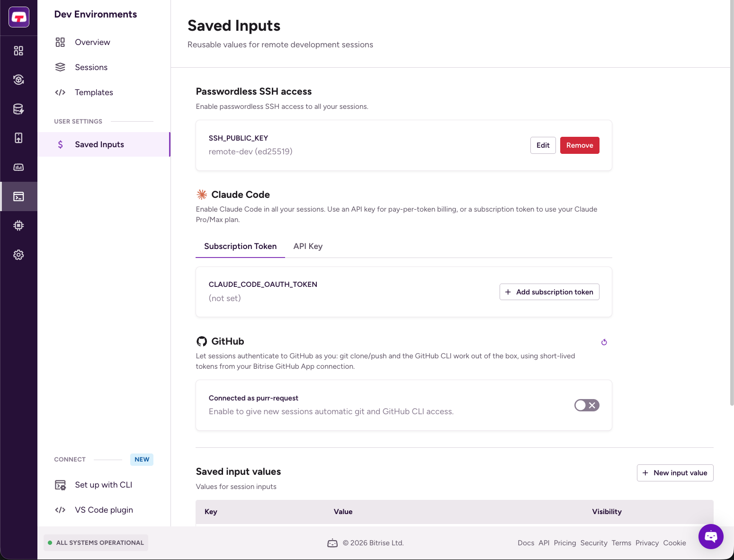Open the API footer link
The image size is (734, 560).
point(544,543)
